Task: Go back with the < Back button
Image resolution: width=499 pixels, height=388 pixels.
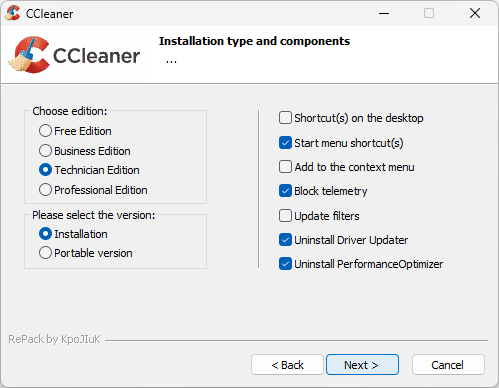Action: click(x=287, y=365)
